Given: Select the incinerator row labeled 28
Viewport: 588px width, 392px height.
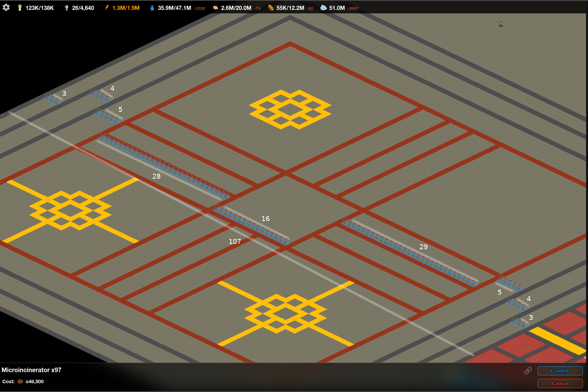Looking at the screenshot, I should (x=164, y=166).
